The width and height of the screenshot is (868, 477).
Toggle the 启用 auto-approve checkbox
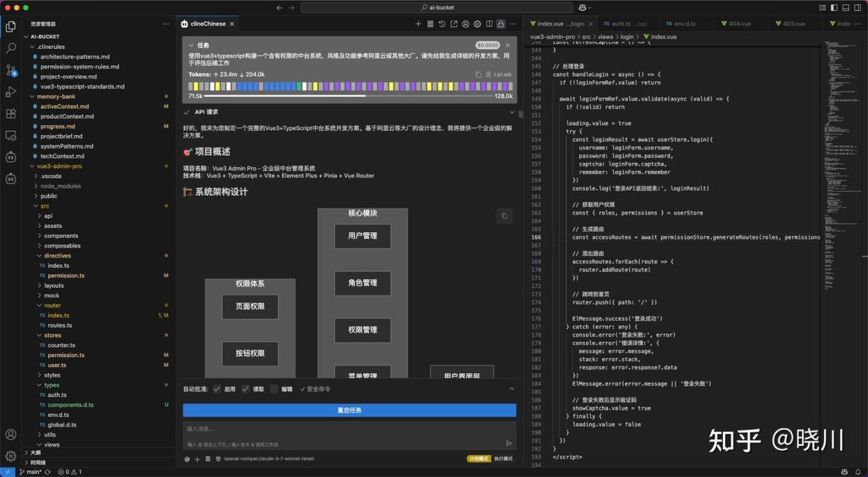(217, 389)
